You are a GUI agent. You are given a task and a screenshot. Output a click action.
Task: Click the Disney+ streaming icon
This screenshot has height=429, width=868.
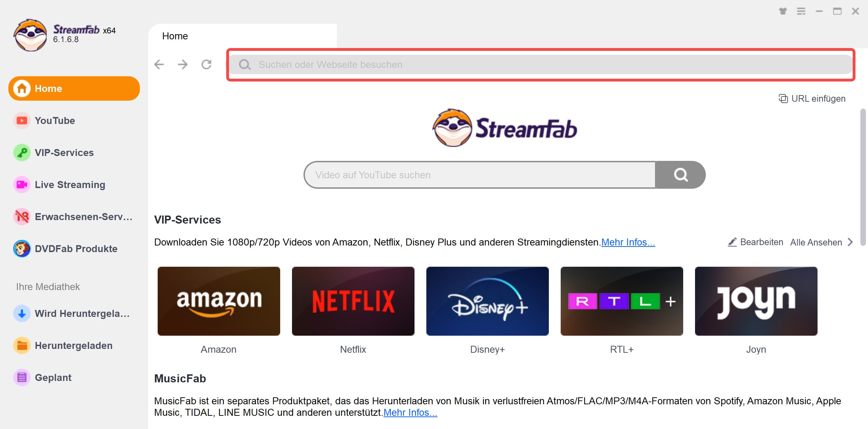click(487, 301)
